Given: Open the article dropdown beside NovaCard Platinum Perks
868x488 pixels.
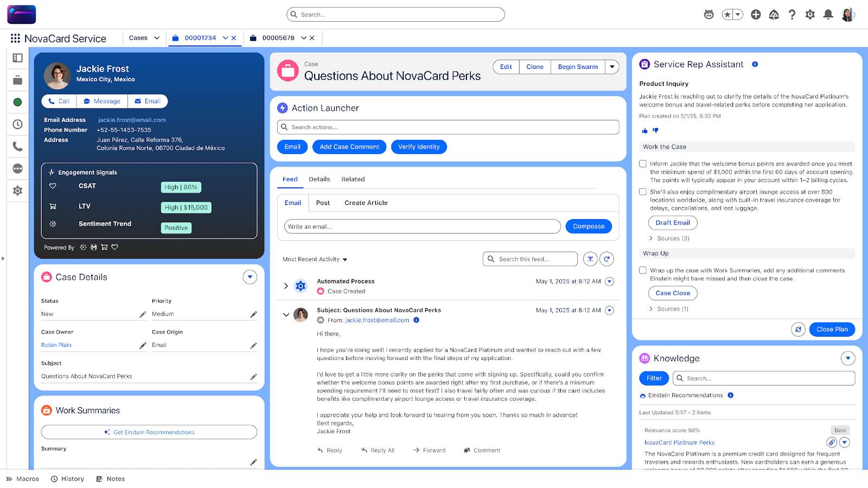Looking at the screenshot, I should pyautogui.click(x=844, y=442).
